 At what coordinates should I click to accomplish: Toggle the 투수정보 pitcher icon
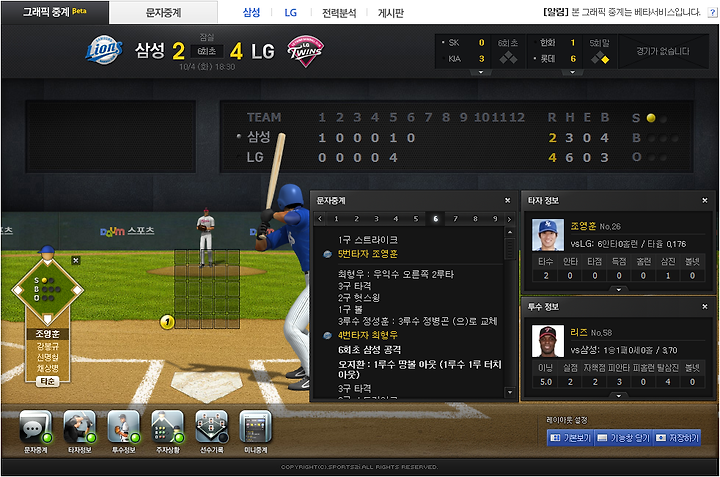(x=124, y=427)
